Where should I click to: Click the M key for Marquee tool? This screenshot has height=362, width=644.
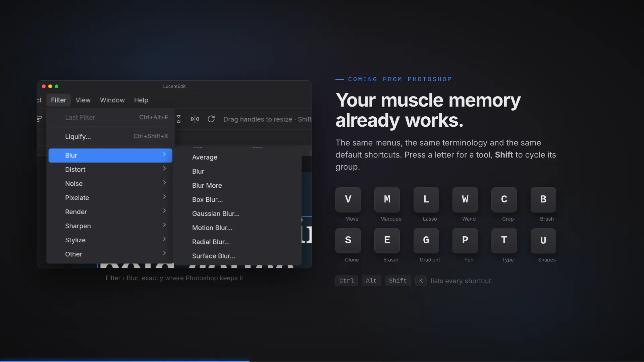tap(387, 199)
